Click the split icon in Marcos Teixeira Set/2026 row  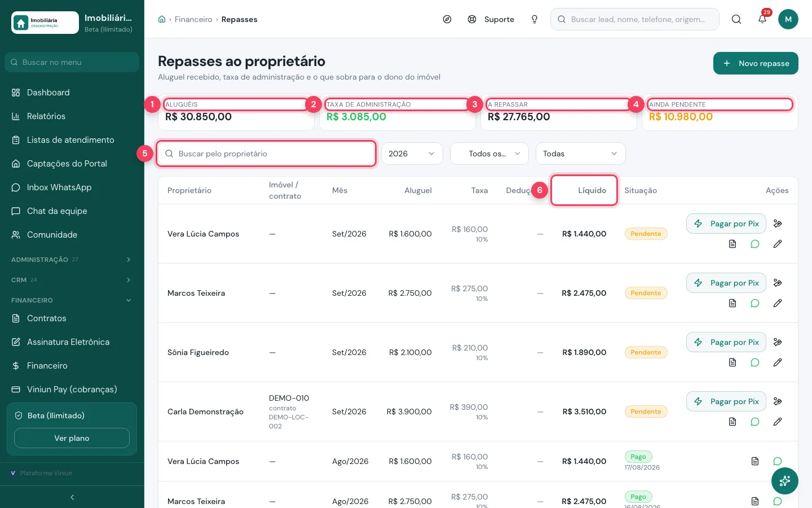pyautogui.click(x=778, y=283)
